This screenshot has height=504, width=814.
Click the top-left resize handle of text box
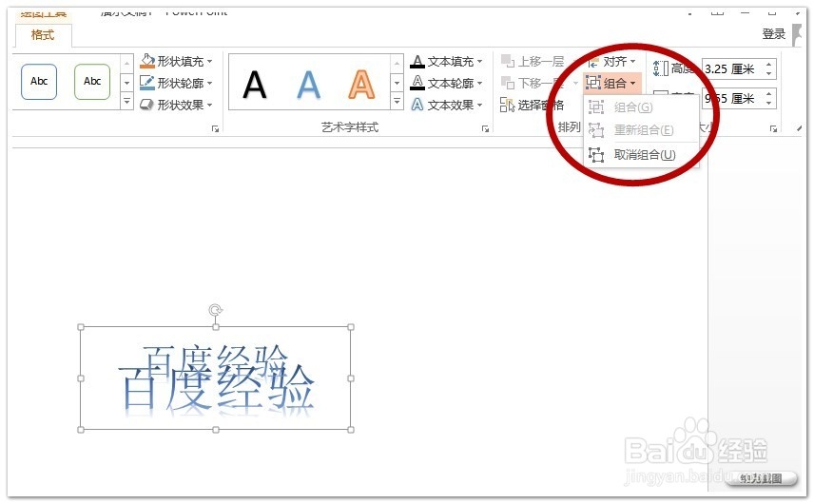click(x=81, y=327)
